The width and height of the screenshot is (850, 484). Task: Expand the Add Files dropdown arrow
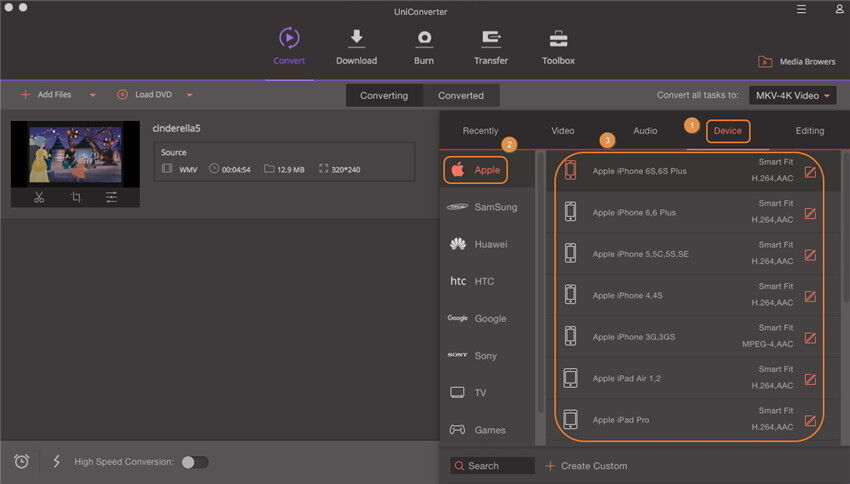(93, 95)
